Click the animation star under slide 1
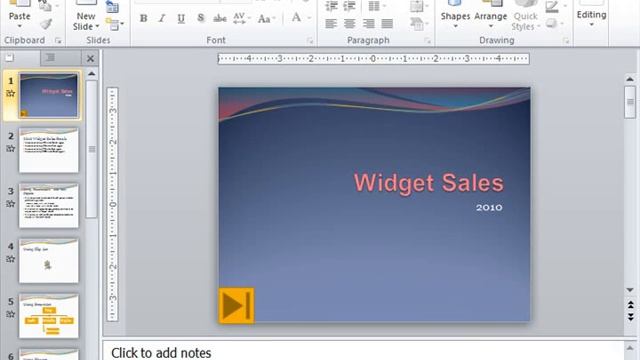Image resolution: width=640 pixels, height=360 pixels. point(11,93)
